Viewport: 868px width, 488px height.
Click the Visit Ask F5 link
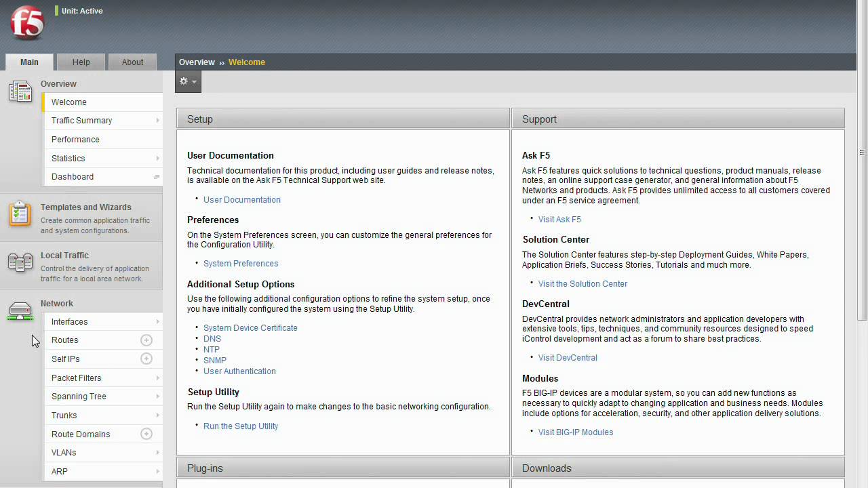click(x=559, y=220)
